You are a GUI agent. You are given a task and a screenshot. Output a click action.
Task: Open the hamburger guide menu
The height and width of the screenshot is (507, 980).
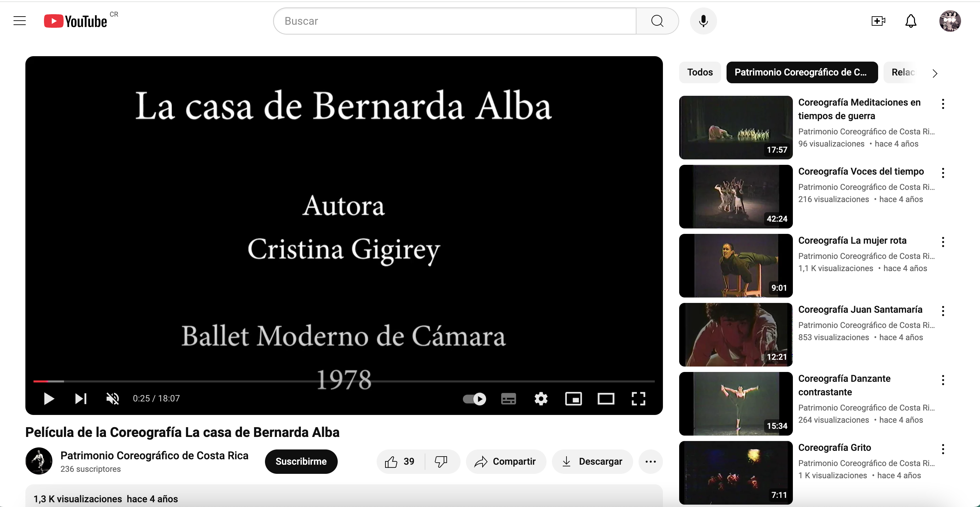coord(20,21)
